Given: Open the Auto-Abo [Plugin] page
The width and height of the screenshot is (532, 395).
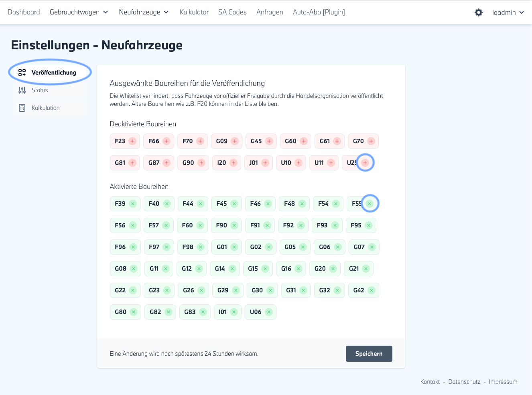Looking at the screenshot, I should pos(319,12).
